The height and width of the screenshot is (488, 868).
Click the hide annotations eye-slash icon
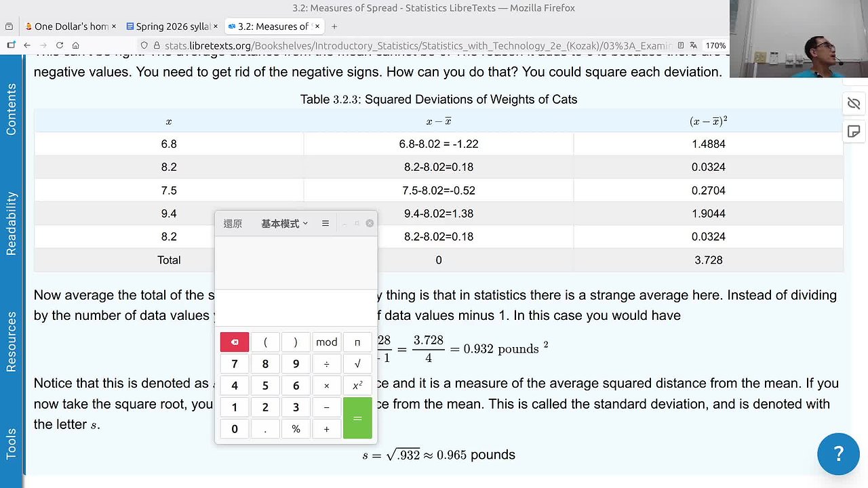tap(854, 104)
